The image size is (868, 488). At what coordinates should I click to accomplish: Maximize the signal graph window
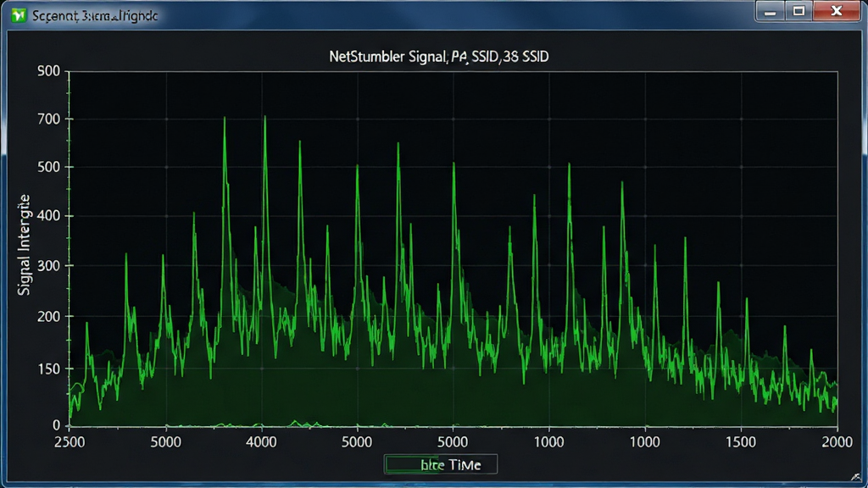click(798, 12)
